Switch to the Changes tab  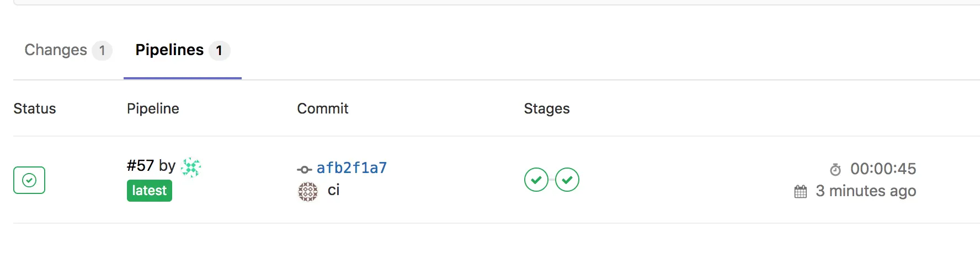tap(56, 50)
